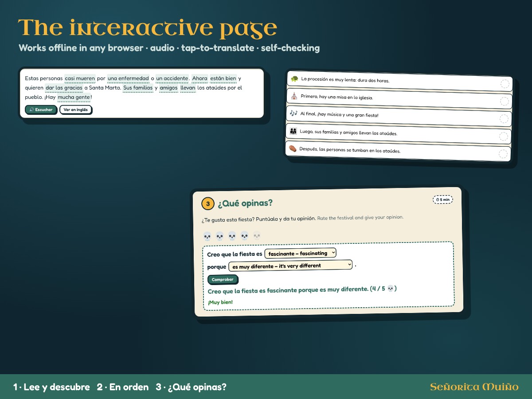Click the music notes icon on the fiesta row
532x399 pixels.
[293, 113]
